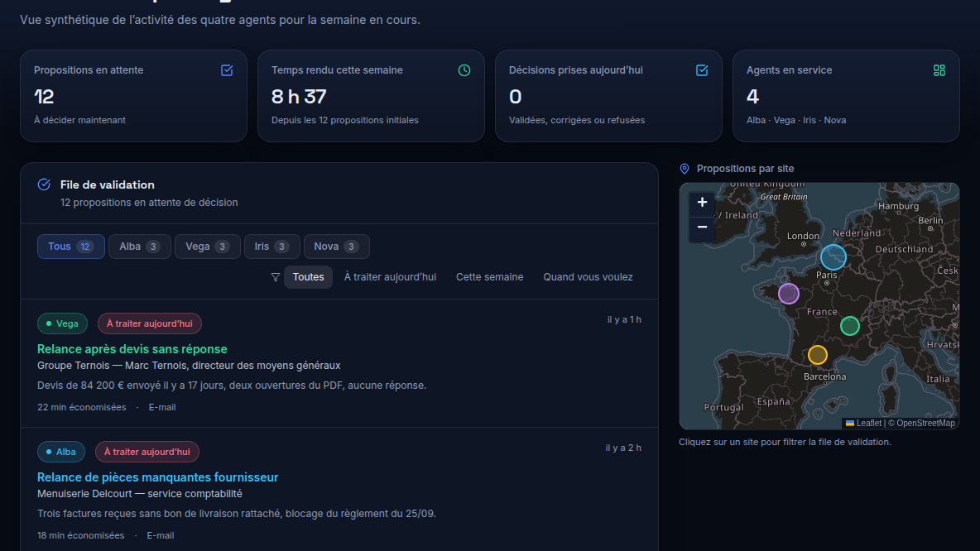Image resolution: width=980 pixels, height=551 pixels.
Task: Show all agents with the Tous tab
Action: 70,247
